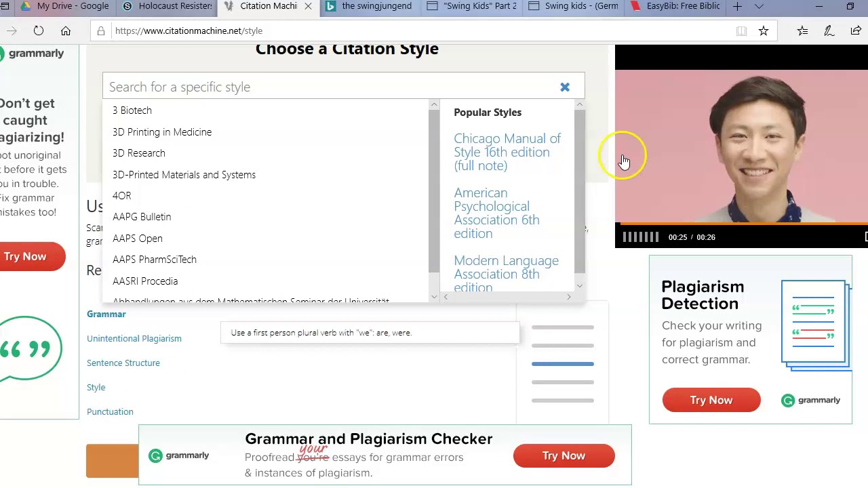The image size is (868, 488).
Task: Click Popular Styles vertical scrollbar
Action: 580,191
